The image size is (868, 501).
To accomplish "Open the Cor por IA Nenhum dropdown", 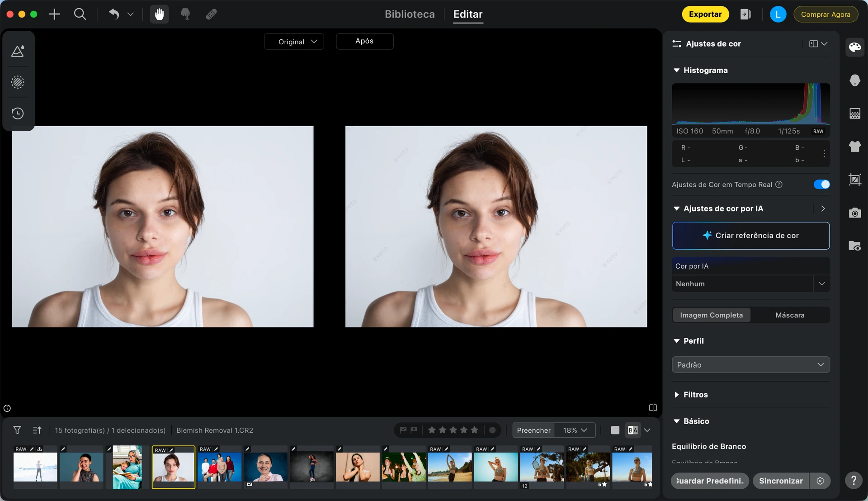I will 750,284.
